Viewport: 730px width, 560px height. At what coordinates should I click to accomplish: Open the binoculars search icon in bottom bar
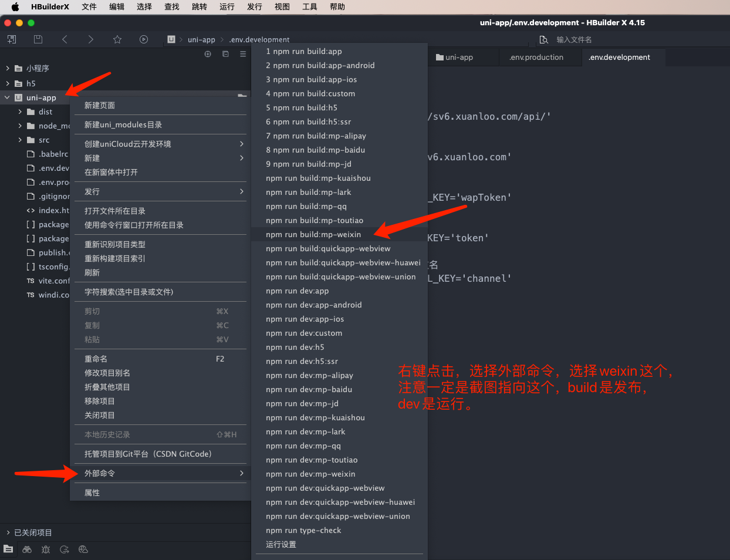tap(27, 549)
